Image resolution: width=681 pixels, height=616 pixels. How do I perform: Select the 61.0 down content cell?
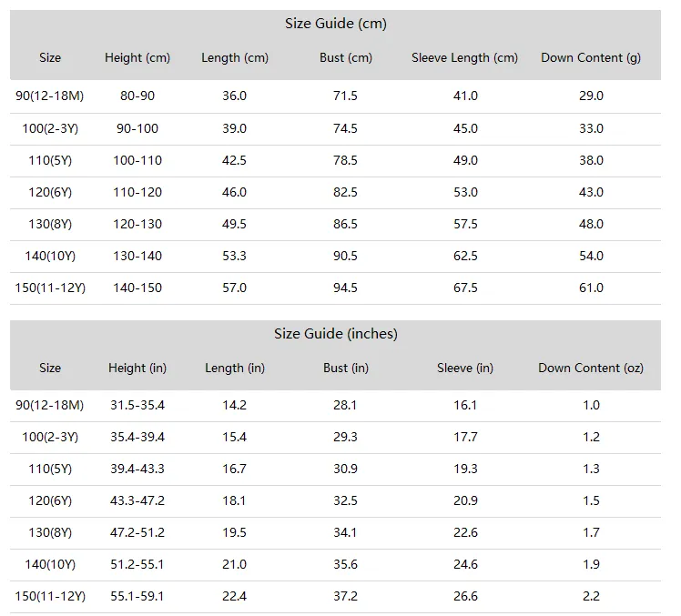point(591,288)
